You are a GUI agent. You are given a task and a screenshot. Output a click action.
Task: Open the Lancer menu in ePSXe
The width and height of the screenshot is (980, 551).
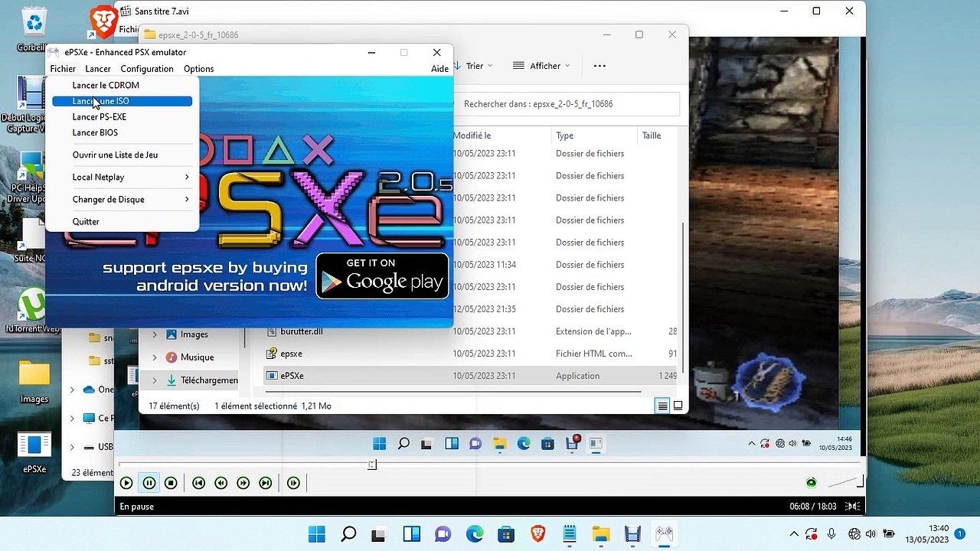98,69
